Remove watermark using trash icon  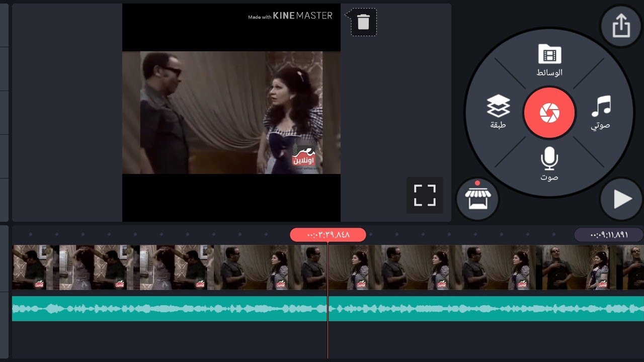click(x=363, y=22)
